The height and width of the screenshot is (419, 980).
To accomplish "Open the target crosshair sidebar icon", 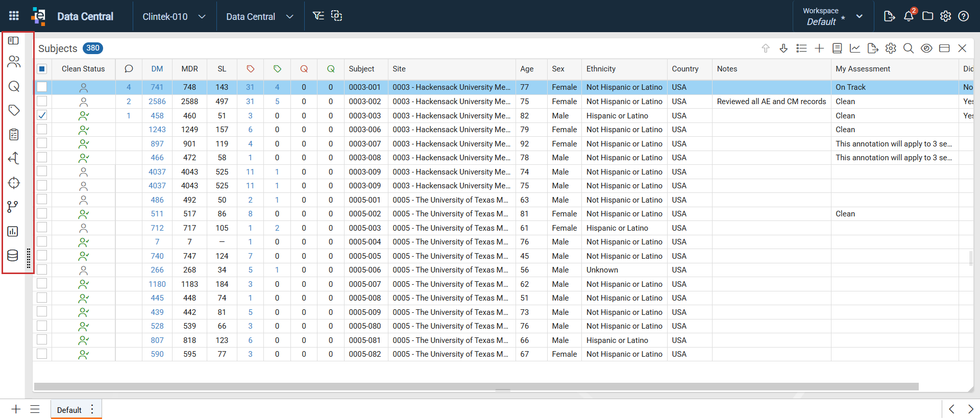I will tap(14, 183).
